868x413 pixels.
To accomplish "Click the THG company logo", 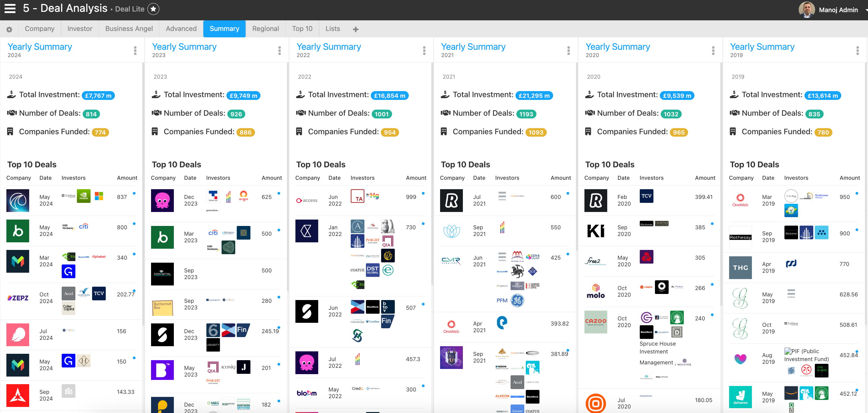I will (x=740, y=268).
